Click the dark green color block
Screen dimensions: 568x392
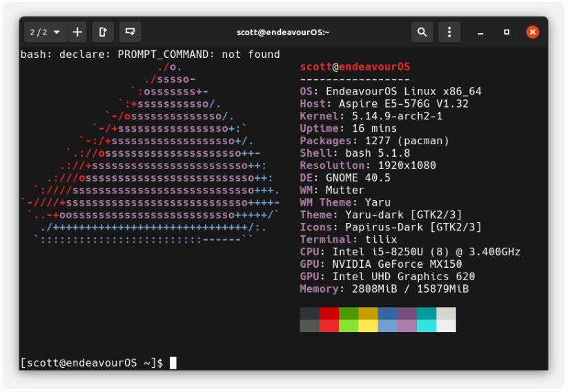349,313
